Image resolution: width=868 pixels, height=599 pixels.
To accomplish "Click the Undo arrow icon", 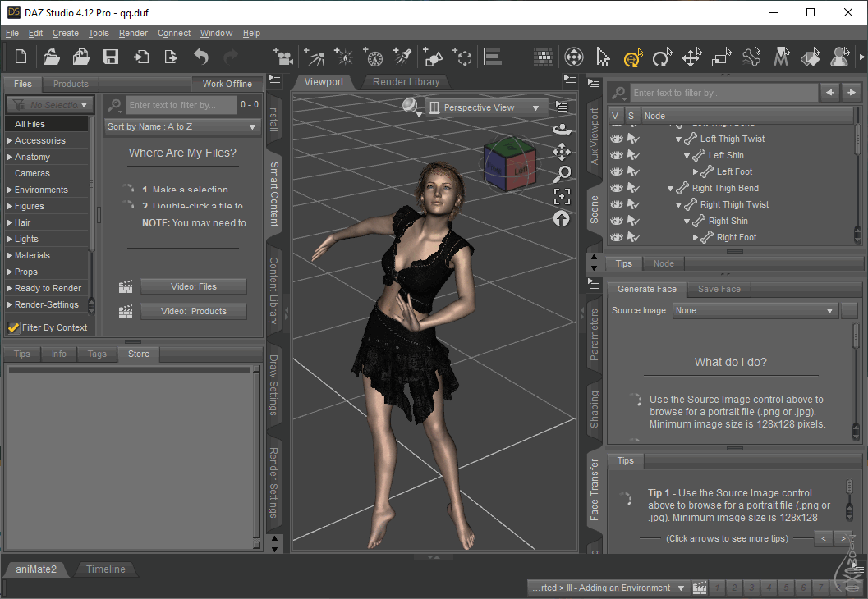I will click(201, 57).
